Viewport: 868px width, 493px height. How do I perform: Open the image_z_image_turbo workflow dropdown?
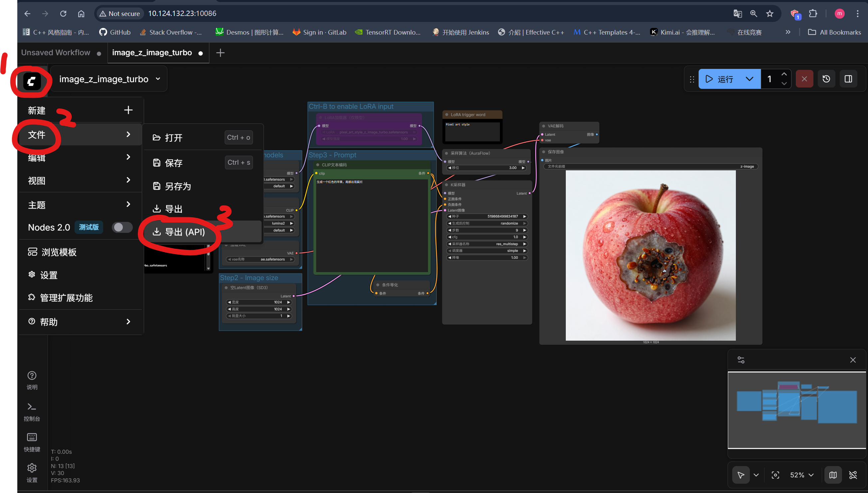(x=109, y=79)
